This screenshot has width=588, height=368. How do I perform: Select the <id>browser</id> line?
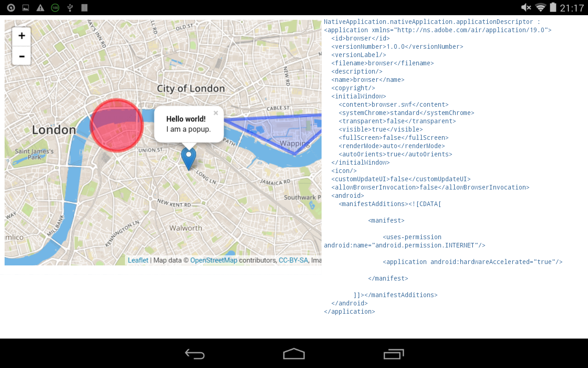pos(361,38)
